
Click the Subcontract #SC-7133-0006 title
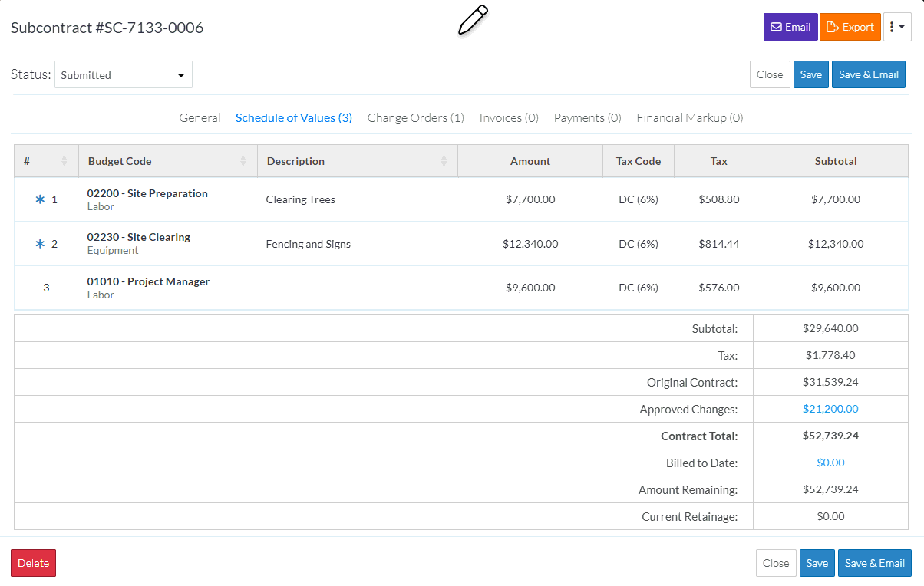(107, 28)
